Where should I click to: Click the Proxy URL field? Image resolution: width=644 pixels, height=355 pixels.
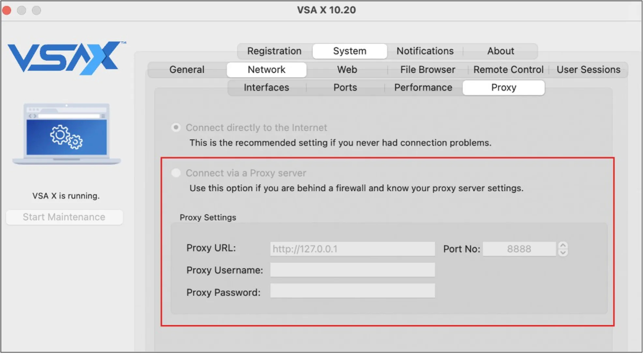352,249
